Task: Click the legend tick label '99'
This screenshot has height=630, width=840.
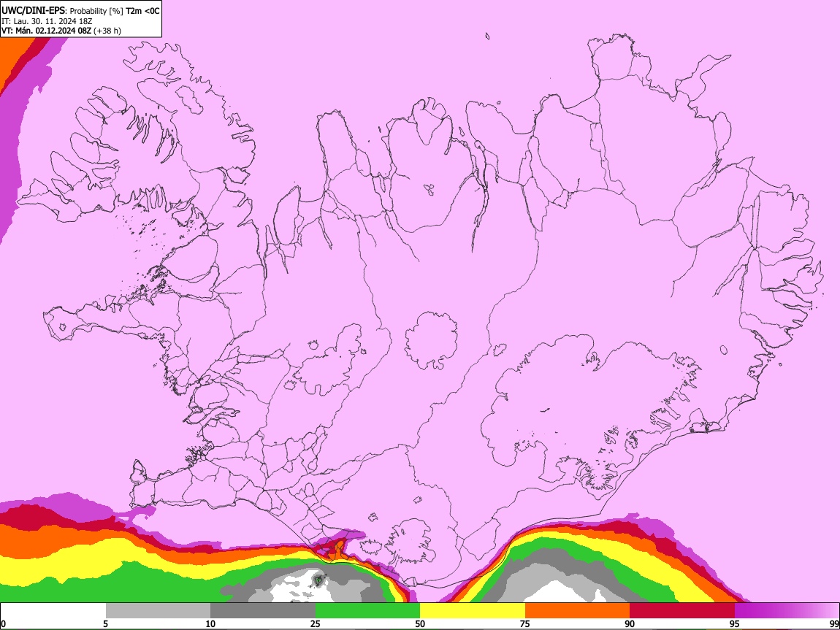Action: click(x=834, y=624)
